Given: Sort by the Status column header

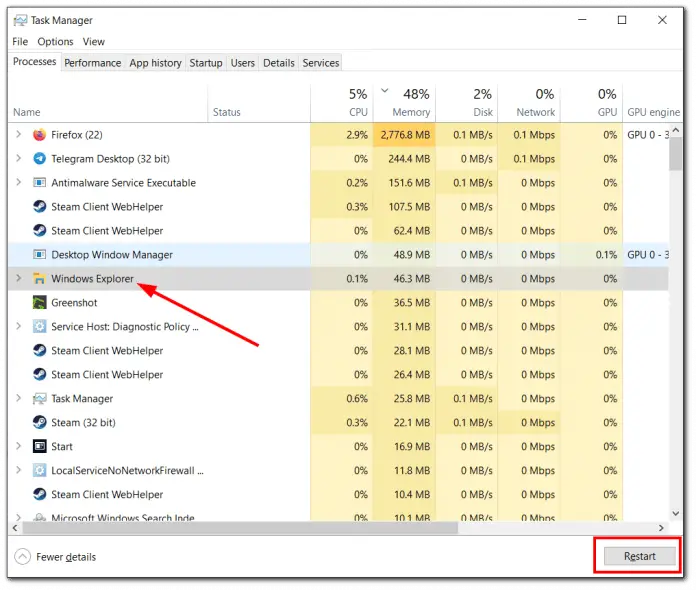Looking at the screenshot, I should tap(259, 103).
